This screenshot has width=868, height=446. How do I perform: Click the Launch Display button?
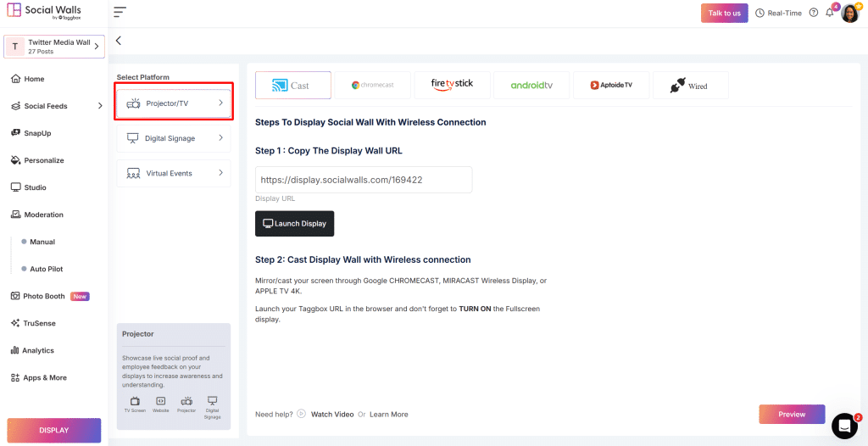click(294, 224)
